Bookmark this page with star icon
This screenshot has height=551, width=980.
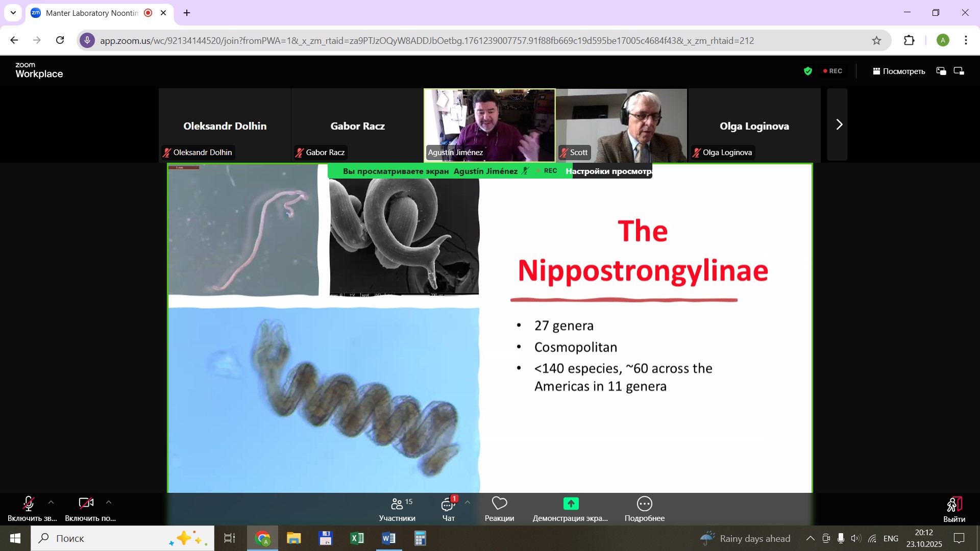coord(876,41)
